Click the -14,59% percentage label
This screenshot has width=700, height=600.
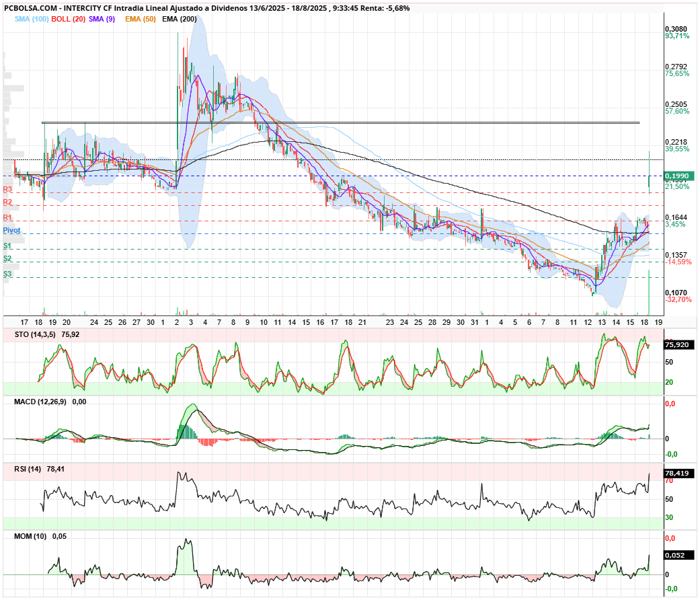point(678,262)
